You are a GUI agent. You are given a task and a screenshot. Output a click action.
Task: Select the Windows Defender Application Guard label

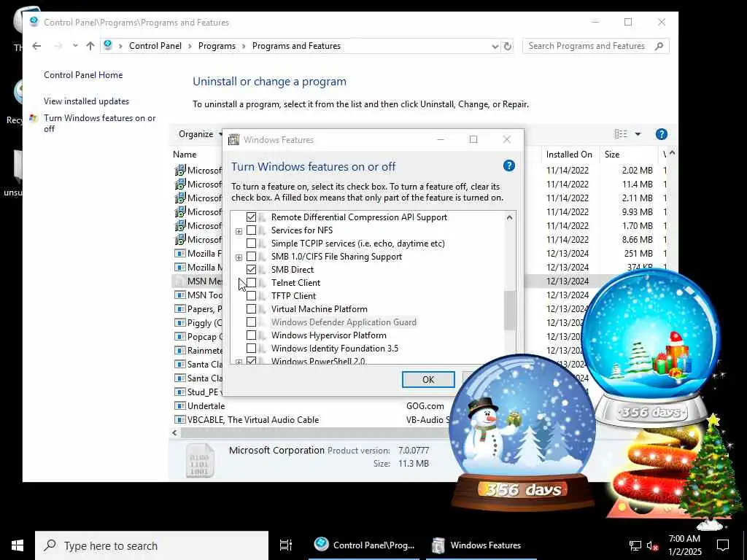pyautogui.click(x=344, y=322)
